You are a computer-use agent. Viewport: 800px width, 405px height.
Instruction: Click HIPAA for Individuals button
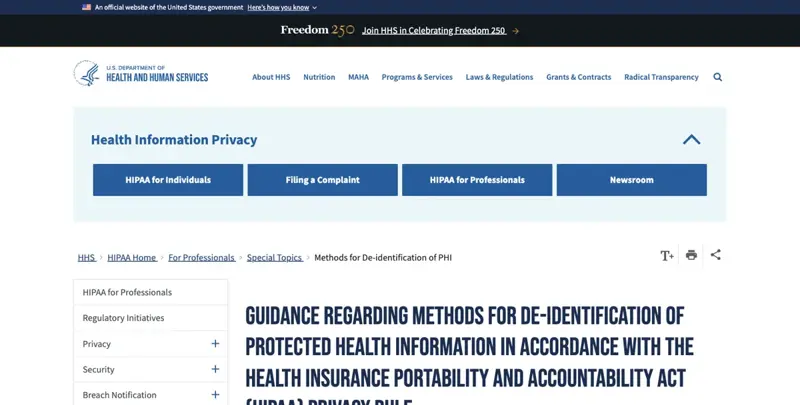coord(168,180)
